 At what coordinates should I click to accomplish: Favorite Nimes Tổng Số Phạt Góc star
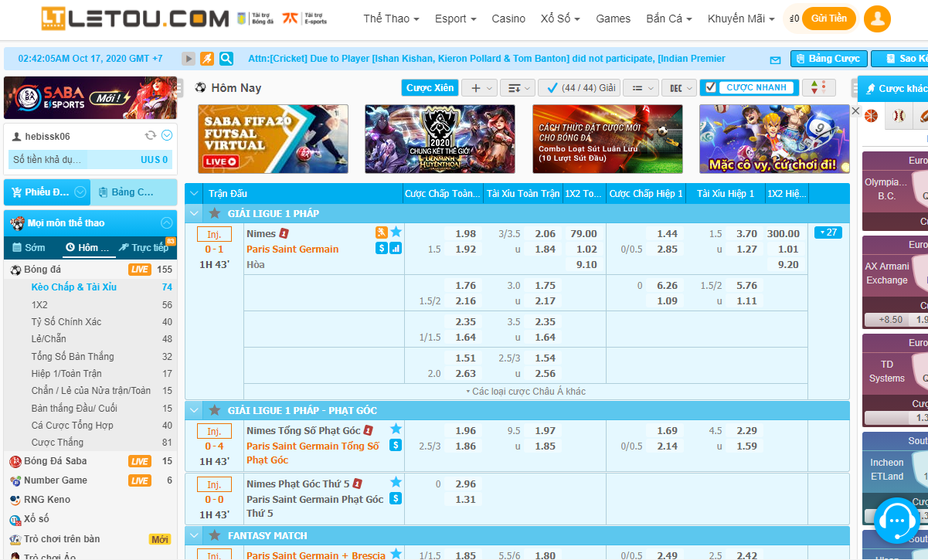tap(396, 429)
